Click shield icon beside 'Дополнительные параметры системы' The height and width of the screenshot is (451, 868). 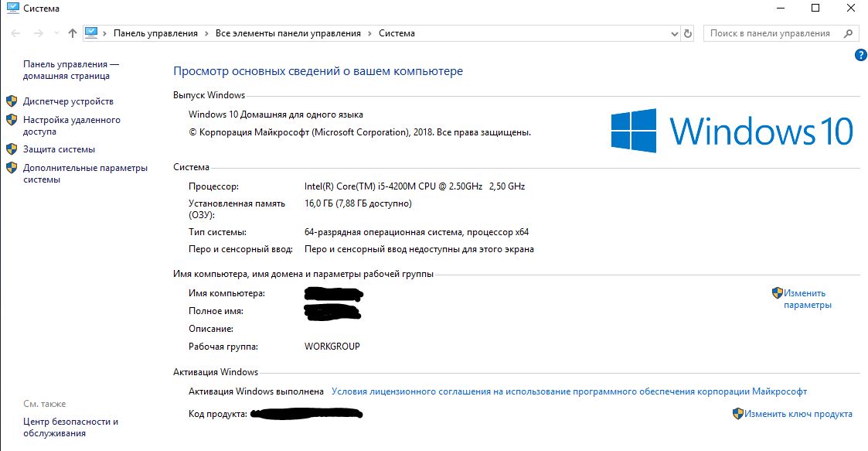[12, 167]
